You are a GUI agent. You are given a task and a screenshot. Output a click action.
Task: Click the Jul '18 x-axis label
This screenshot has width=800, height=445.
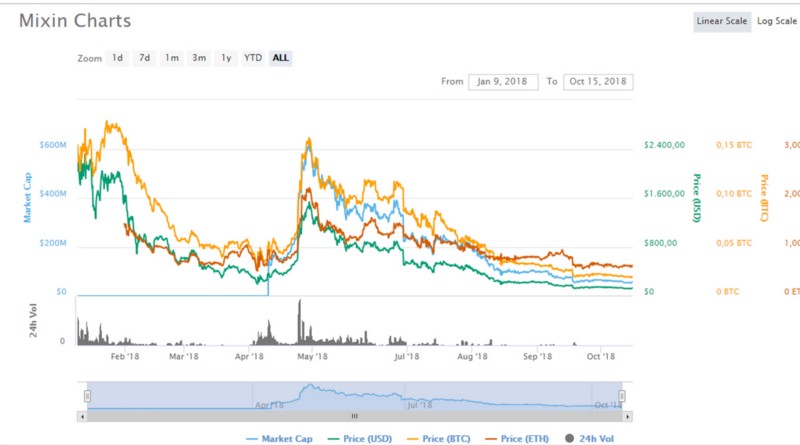click(x=407, y=356)
